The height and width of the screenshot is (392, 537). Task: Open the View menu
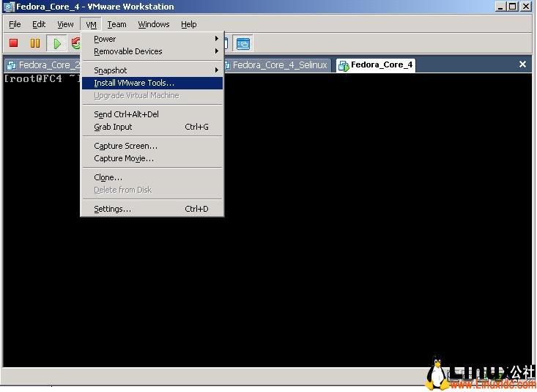[65, 24]
